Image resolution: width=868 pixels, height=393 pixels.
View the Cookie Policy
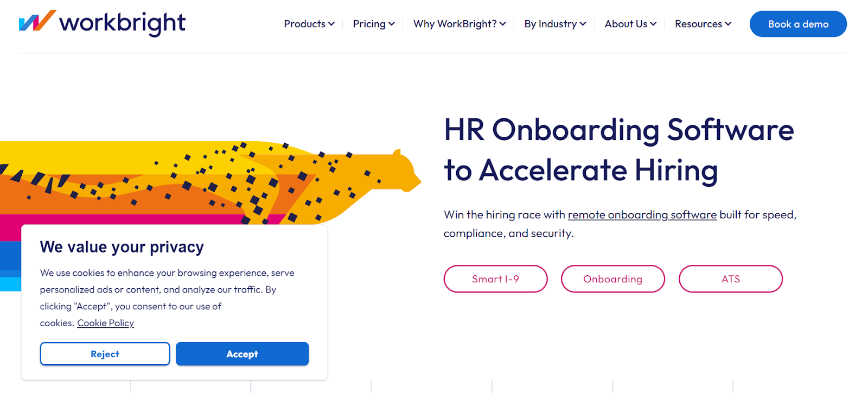(x=105, y=322)
